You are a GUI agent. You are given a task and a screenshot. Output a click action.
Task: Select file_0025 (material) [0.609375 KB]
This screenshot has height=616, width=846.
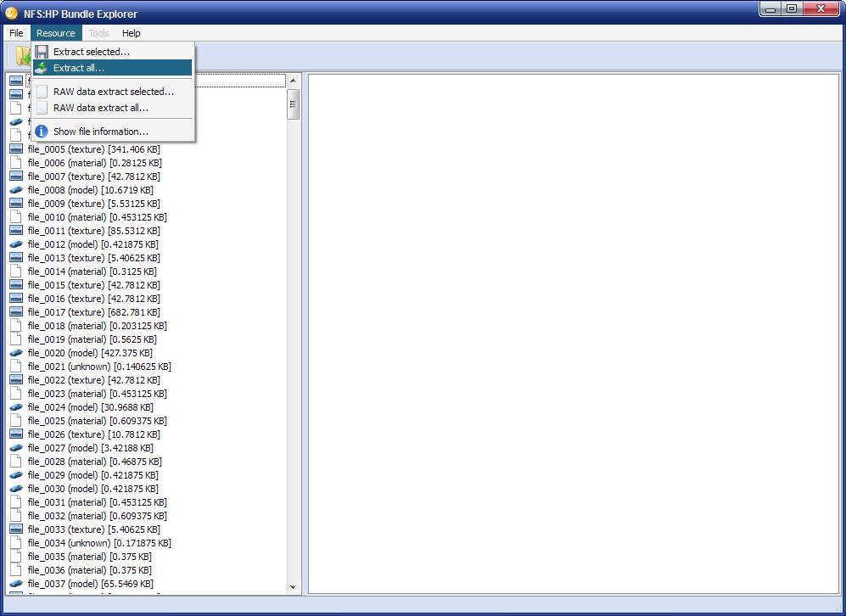click(x=97, y=421)
